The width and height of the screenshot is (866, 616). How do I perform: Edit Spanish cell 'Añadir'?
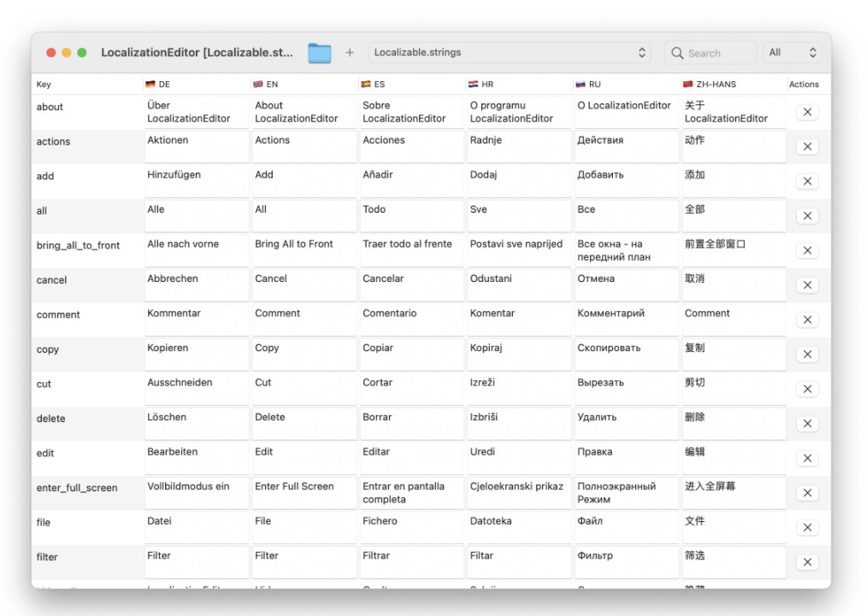pos(412,182)
